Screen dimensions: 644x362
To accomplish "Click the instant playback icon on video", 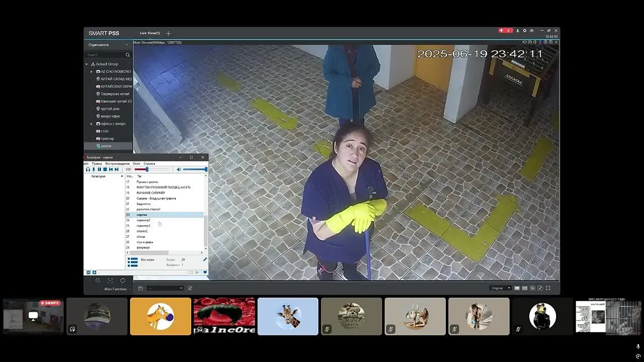I will pos(545,42).
